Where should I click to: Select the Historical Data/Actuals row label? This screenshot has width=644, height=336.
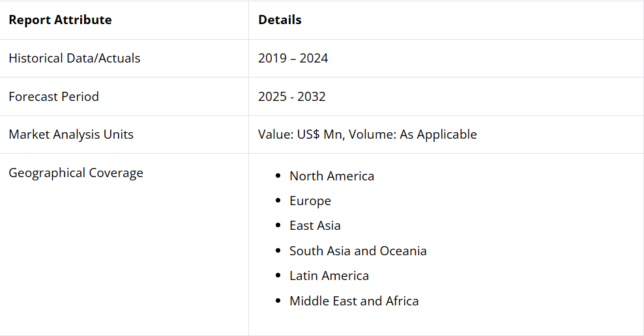coord(74,58)
